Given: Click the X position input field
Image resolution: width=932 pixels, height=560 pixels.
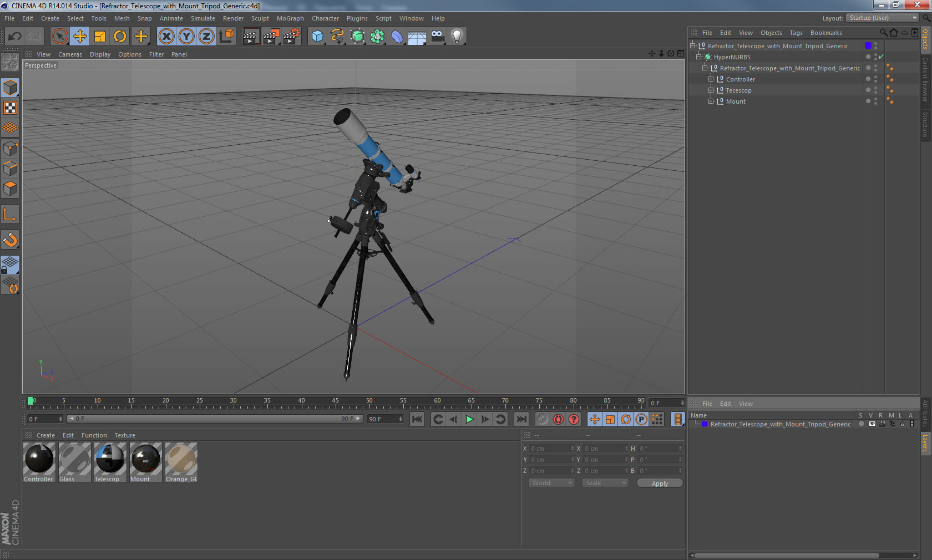Looking at the screenshot, I should click(552, 449).
